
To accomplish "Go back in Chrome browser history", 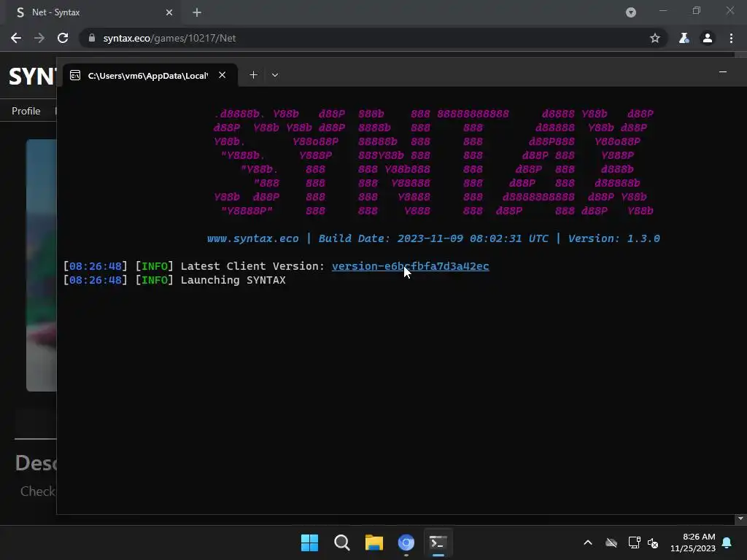I will pos(16,38).
